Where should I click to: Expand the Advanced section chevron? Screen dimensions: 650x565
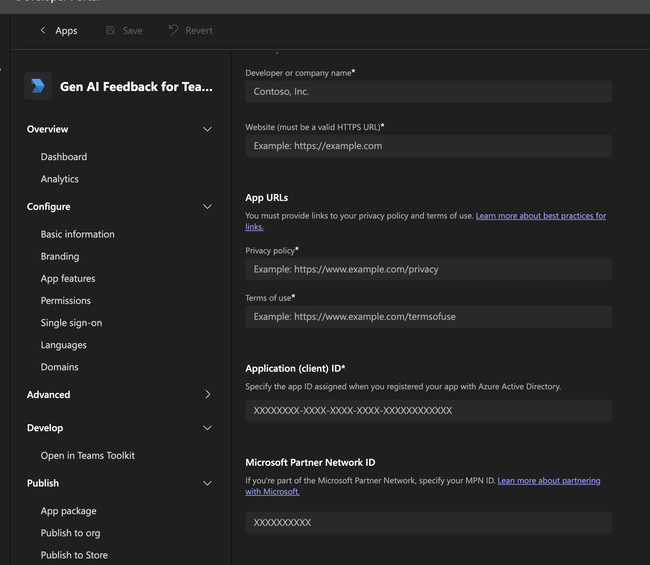click(x=207, y=395)
